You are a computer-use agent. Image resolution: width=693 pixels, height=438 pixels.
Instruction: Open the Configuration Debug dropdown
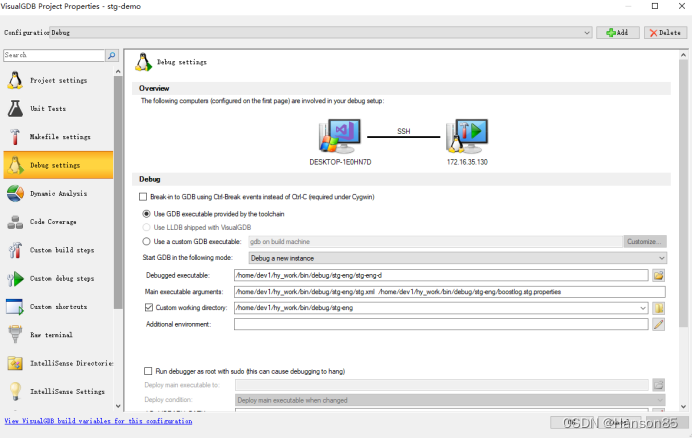coord(321,33)
